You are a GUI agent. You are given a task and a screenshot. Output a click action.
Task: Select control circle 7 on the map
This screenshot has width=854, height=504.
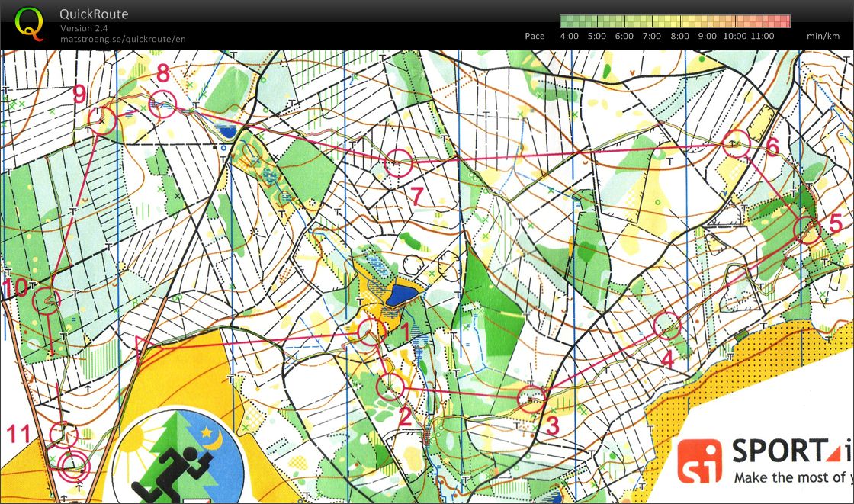(x=398, y=163)
